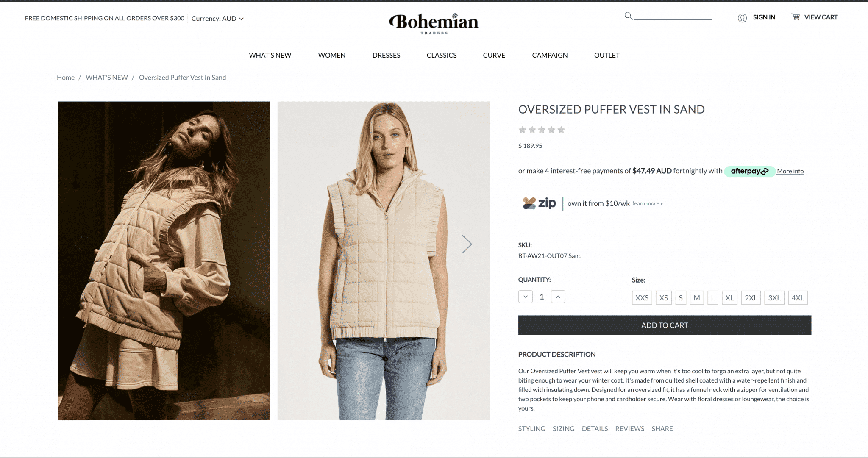Click the search input field
Screen dimensions: 868x458
[x=673, y=16]
